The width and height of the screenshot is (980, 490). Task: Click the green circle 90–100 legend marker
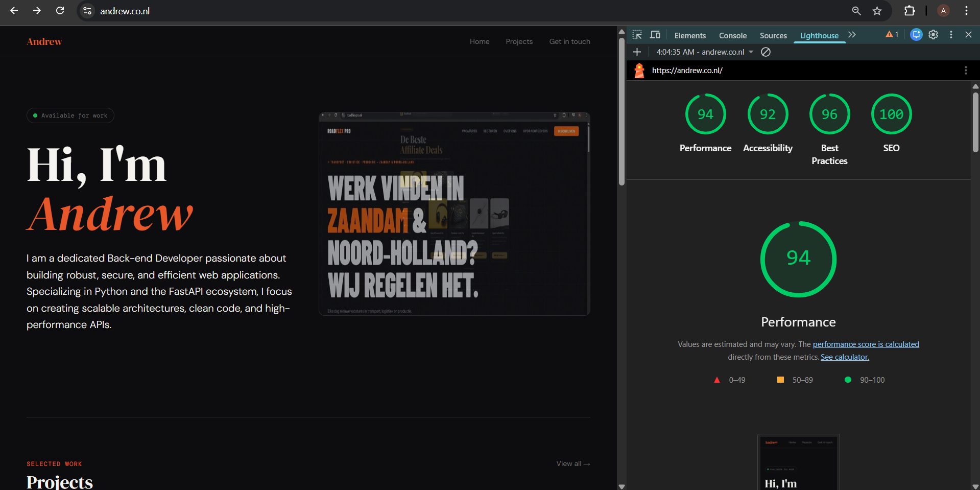pyautogui.click(x=848, y=380)
